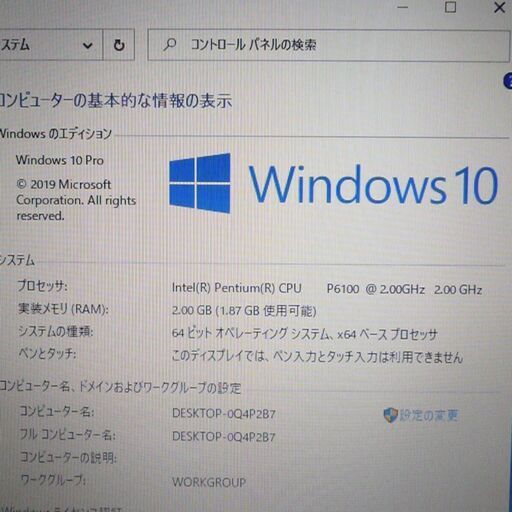
Task: Click the processor Intel Pentium P6100 text
Action: 327,289
